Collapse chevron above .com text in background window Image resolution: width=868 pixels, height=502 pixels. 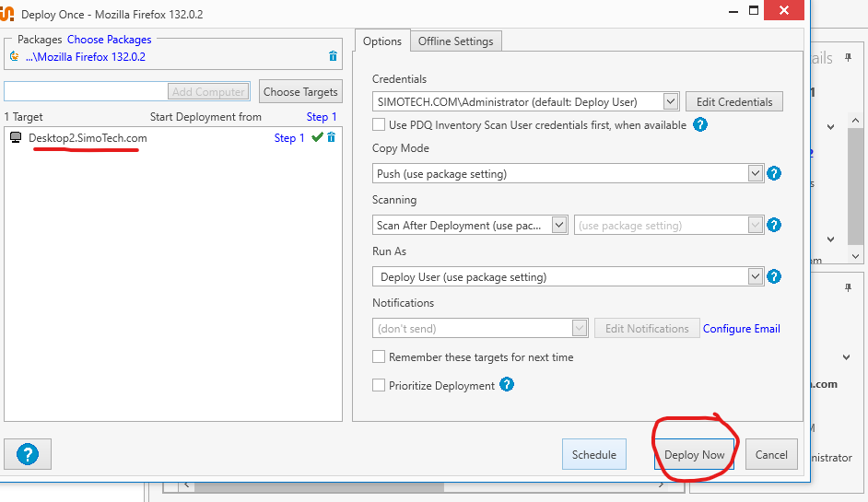[847, 357]
